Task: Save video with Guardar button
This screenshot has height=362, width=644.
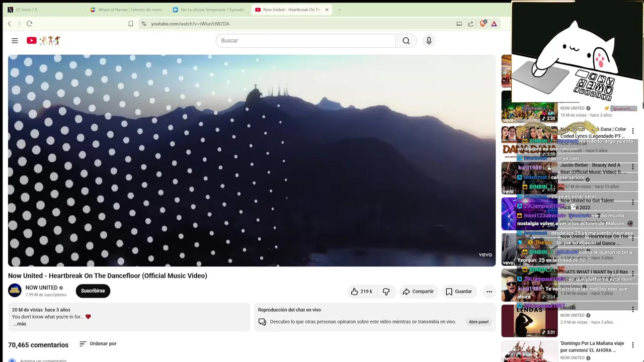Action: pyautogui.click(x=459, y=291)
